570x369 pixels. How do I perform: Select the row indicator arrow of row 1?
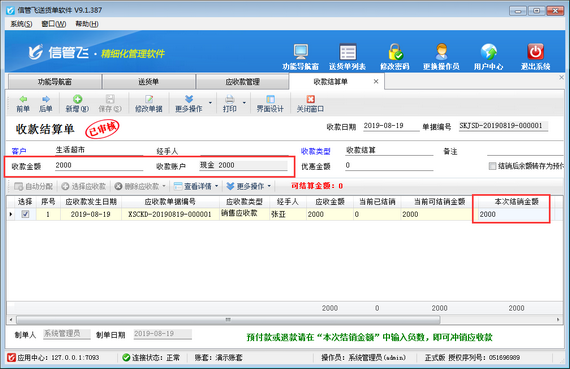pyautogui.click(x=11, y=214)
